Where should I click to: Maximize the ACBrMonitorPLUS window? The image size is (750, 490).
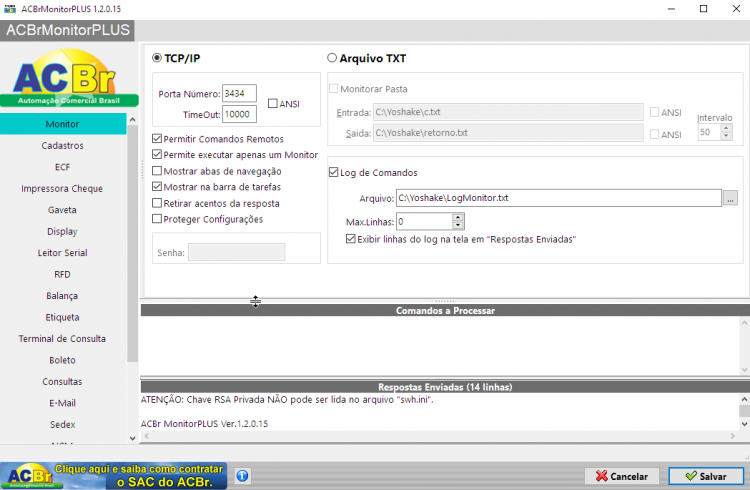coord(704,9)
